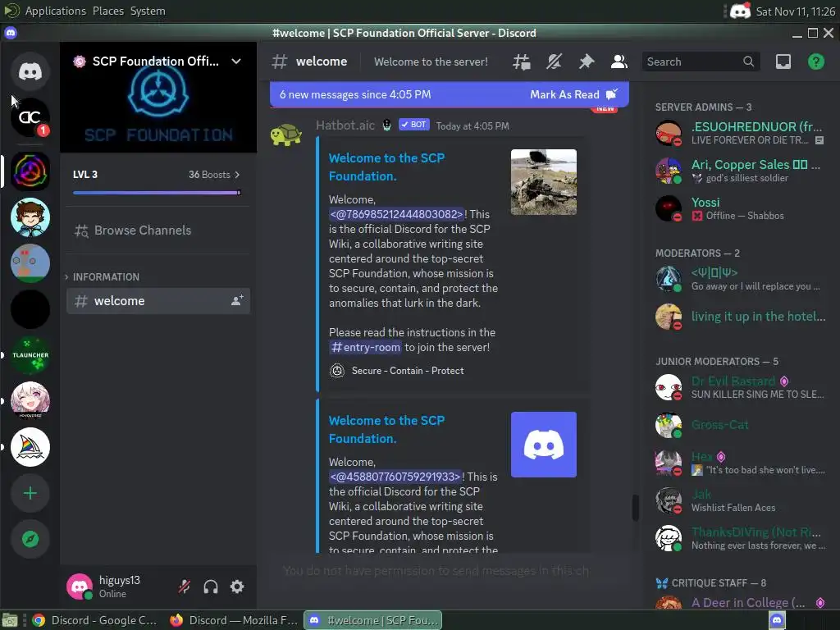Open Explore Discoverable Servers compass icon
This screenshot has height=630, width=840.
pyautogui.click(x=30, y=539)
